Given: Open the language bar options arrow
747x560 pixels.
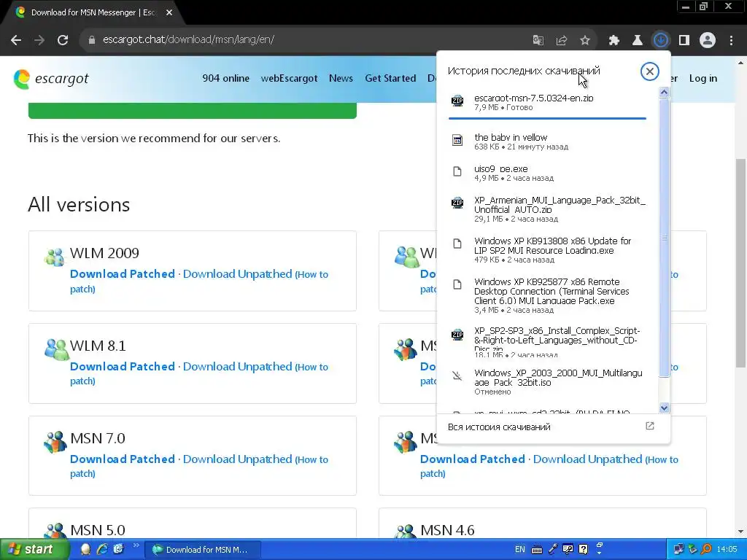Looking at the screenshot, I should [600, 553].
